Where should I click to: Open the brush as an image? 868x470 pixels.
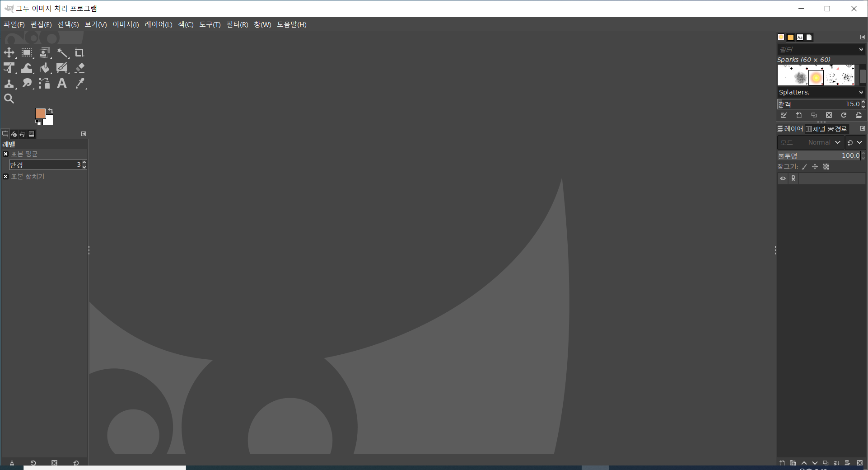tap(859, 115)
